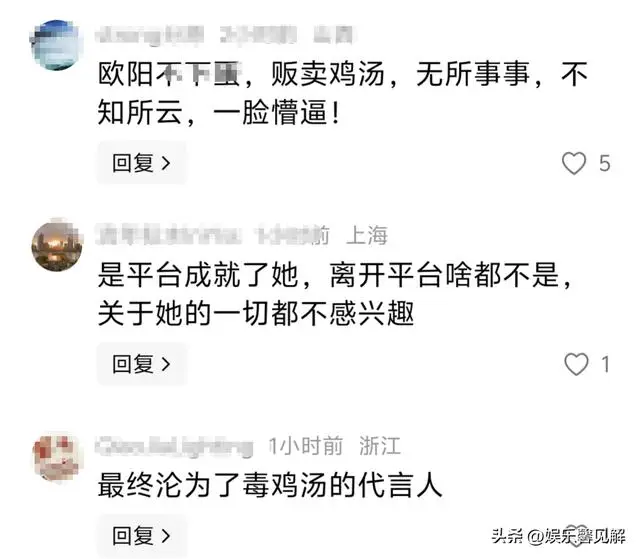Expand replies chevron under first comment
The width and height of the screenshot is (640, 559).
166,164
